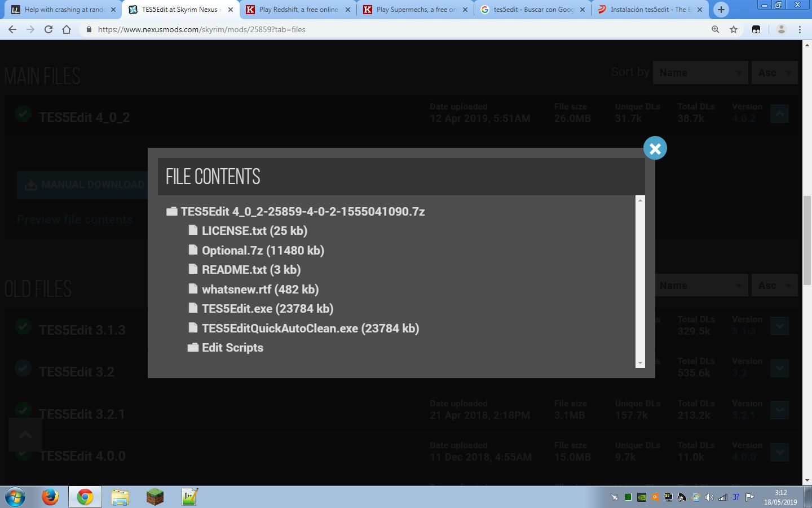
Task: Click the taskbar clock showing 3:12
Action: pyautogui.click(x=780, y=497)
